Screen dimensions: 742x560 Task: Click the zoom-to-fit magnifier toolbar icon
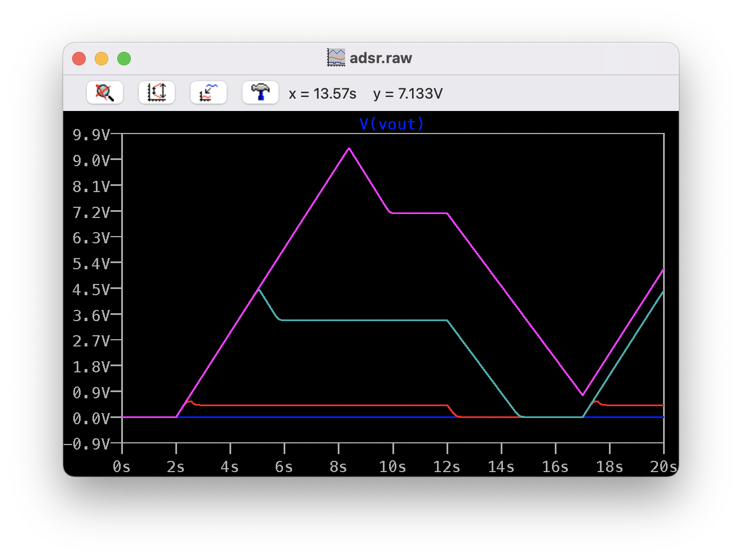[105, 92]
